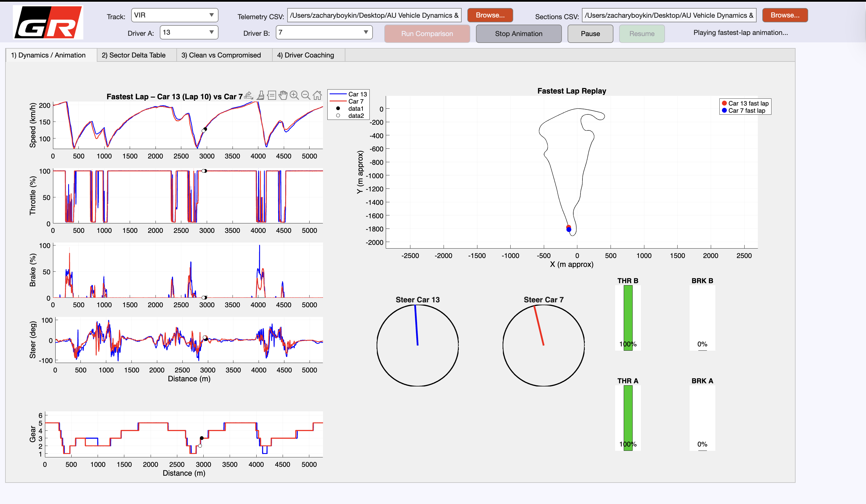Switch to Sector Delta Table tab

pyautogui.click(x=133, y=55)
